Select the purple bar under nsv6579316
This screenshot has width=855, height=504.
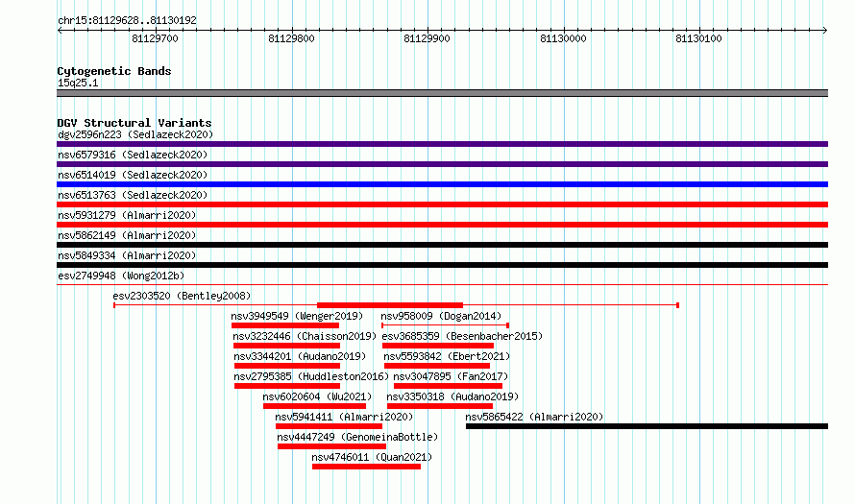(442, 164)
